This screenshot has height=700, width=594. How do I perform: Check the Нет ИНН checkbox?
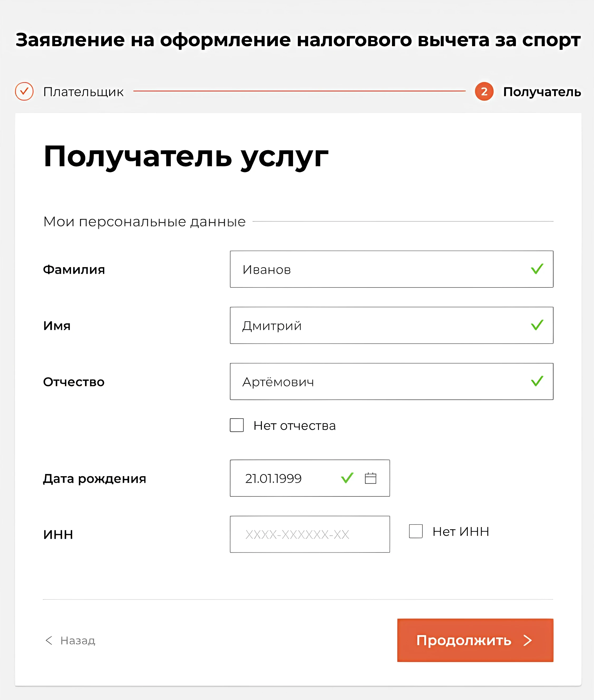click(416, 531)
